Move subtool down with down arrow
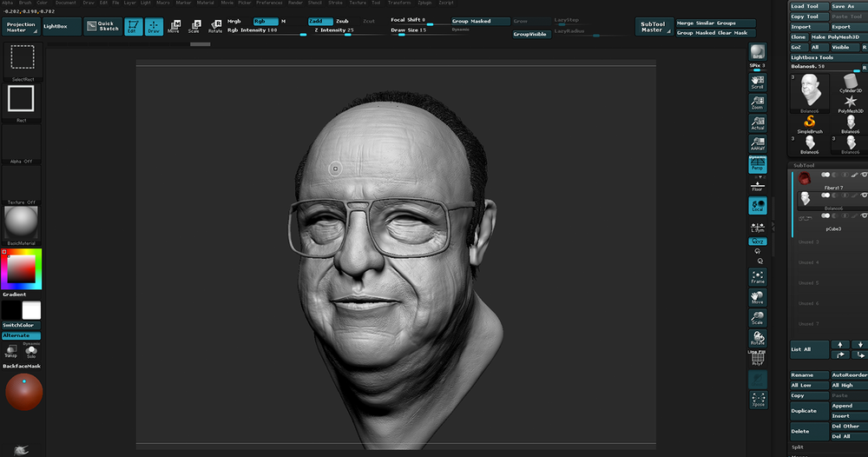The image size is (868, 457). 859,345
